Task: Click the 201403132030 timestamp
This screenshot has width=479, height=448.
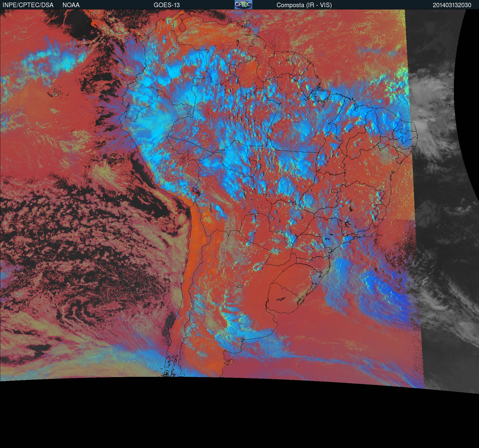Action: click(452, 5)
